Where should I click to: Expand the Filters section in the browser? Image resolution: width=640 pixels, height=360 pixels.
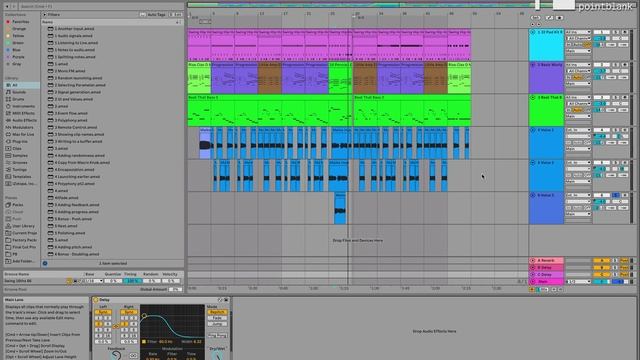(x=44, y=15)
